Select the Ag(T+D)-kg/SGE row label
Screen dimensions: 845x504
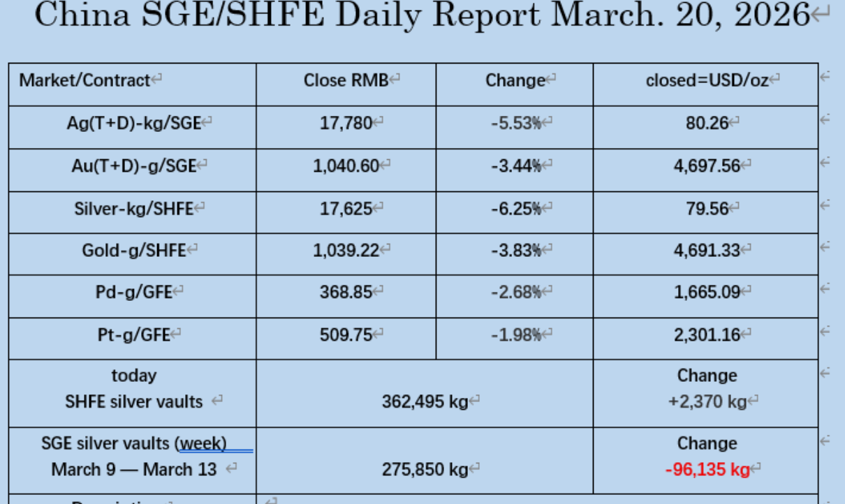click(x=133, y=124)
